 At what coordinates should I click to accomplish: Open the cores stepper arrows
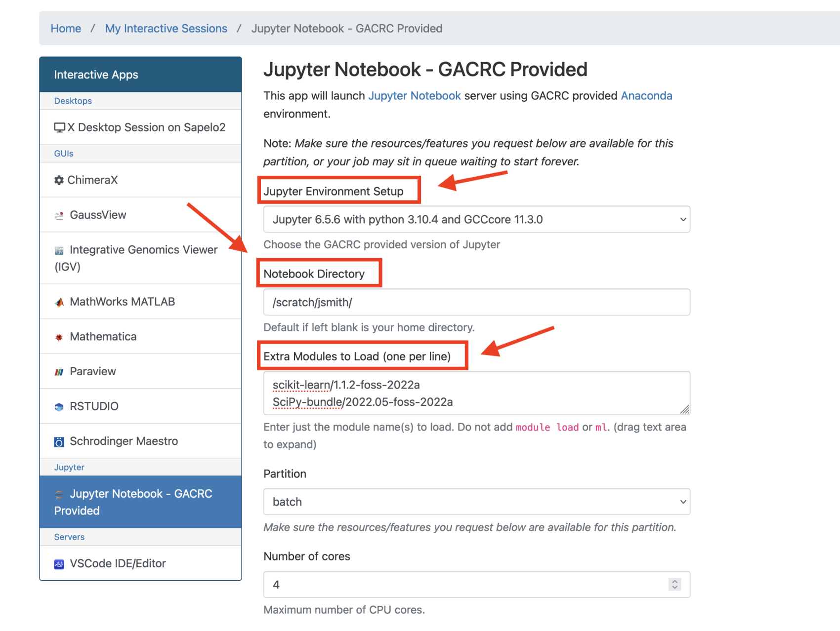(674, 584)
